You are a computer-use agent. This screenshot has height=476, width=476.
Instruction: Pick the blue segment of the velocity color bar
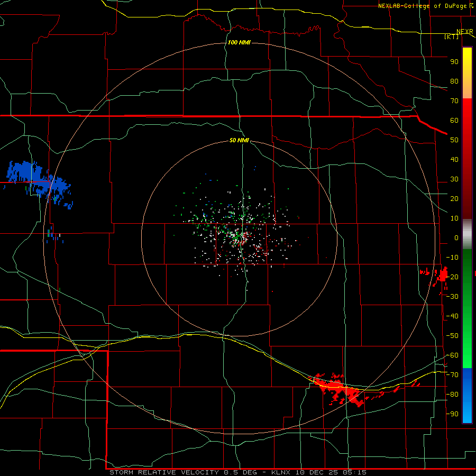467,396
